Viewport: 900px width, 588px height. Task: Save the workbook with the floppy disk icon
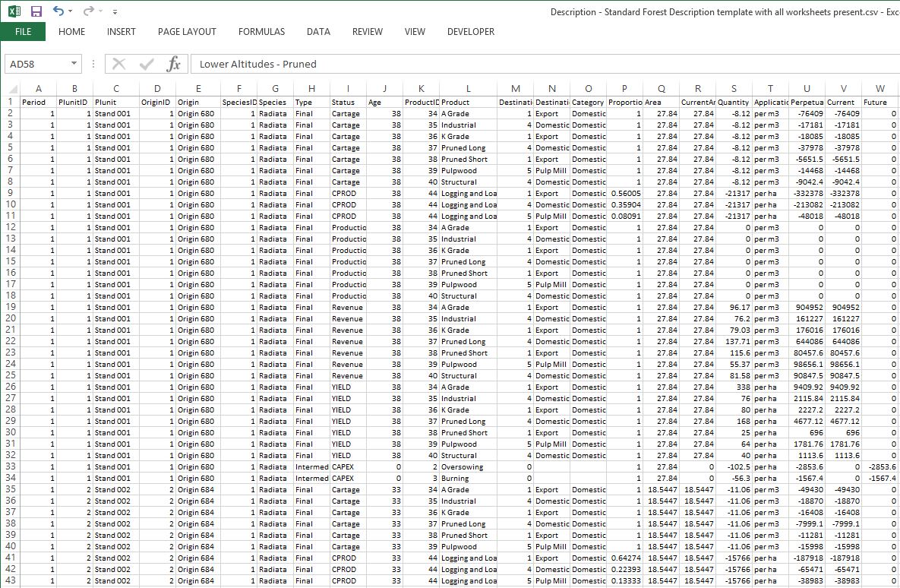pyautogui.click(x=36, y=11)
